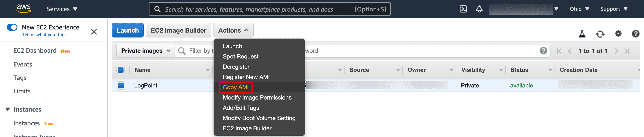Select Register New AMI menu item
The image size is (644, 137).
tap(259, 77)
